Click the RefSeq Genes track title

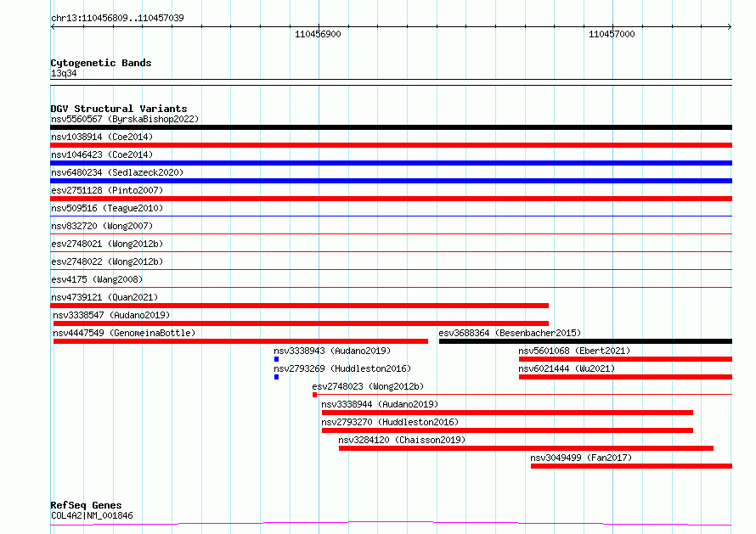pyautogui.click(x=86, y=505)
